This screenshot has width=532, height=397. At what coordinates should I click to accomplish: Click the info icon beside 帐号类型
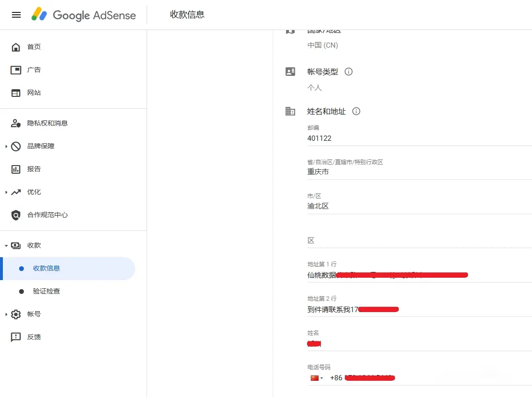348,72
